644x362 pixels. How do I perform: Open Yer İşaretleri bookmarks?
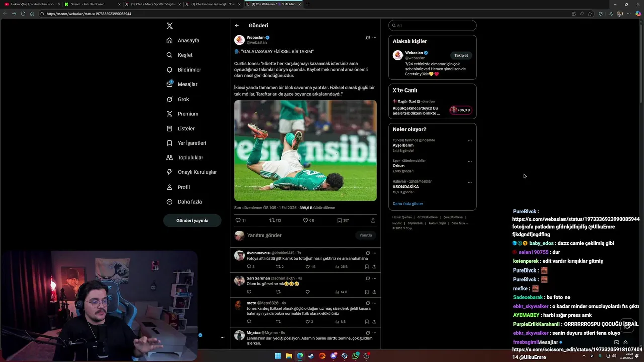pyautogui.click(x=186, y=143)
